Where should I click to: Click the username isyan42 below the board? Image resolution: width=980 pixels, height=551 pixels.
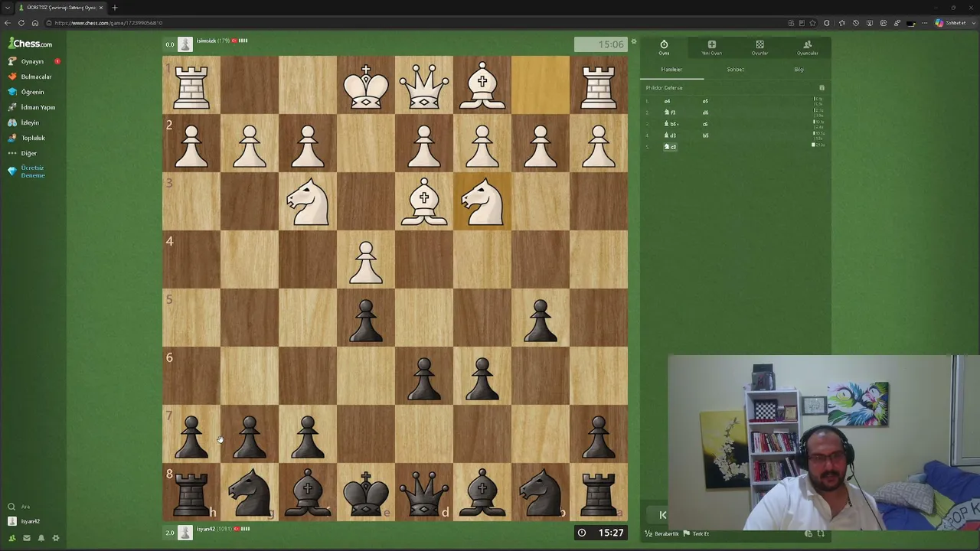[205, 529]
